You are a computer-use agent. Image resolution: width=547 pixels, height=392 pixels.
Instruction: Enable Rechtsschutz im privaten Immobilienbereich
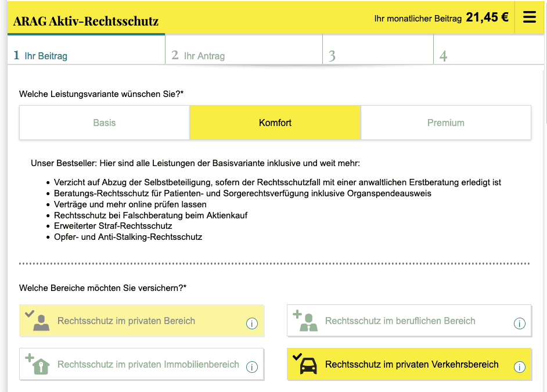tap(141, 364)
